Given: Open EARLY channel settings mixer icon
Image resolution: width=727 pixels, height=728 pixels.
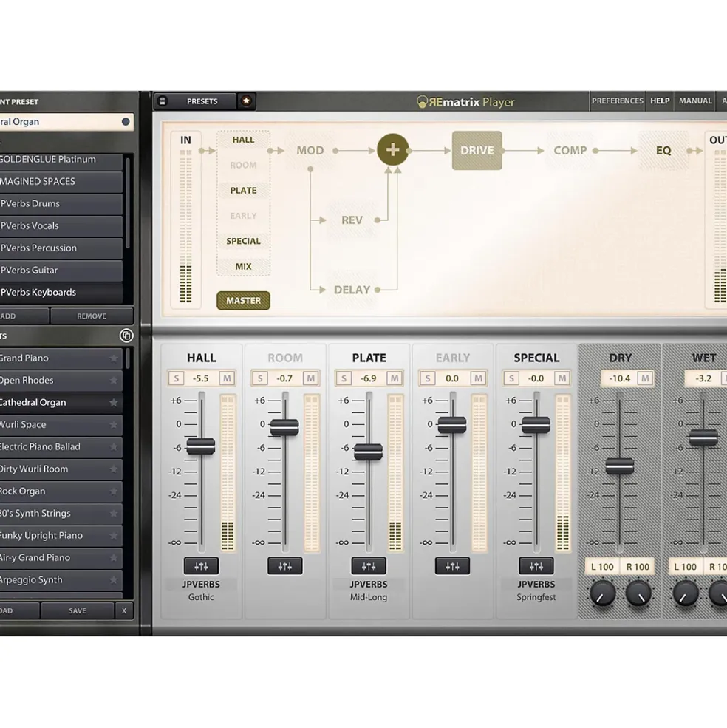Looking at the screenshot, I should point(452,566).
